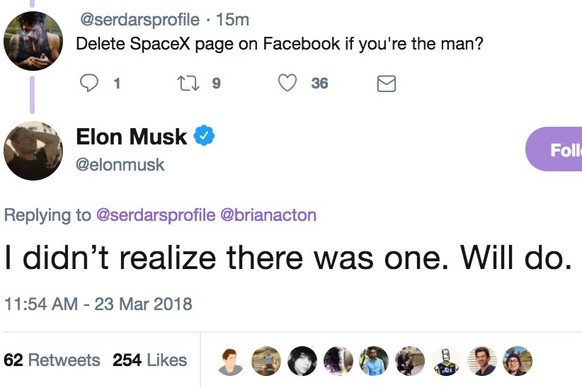Click @serdarsprofile handle above the reply
This screenshot has width=582, height=388.
tap(140, 20)
